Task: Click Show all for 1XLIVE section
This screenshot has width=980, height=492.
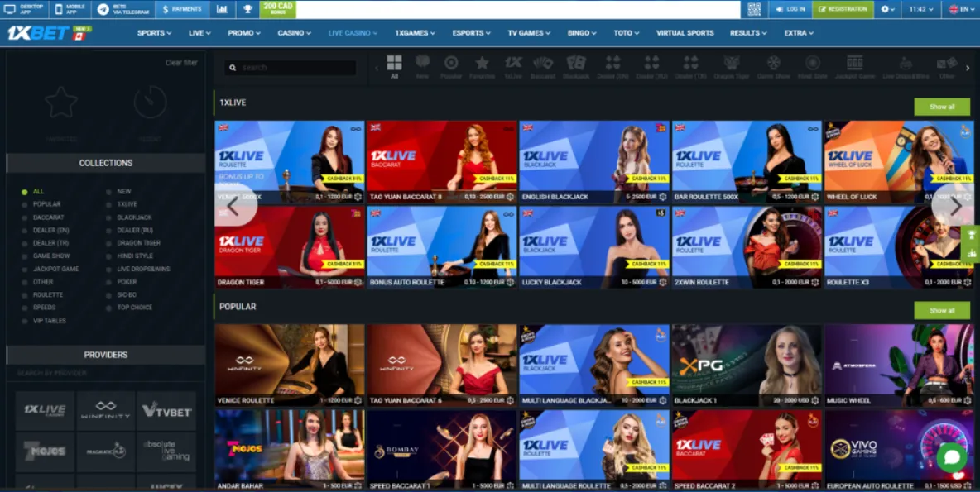Action: click(x=942, y=107)
